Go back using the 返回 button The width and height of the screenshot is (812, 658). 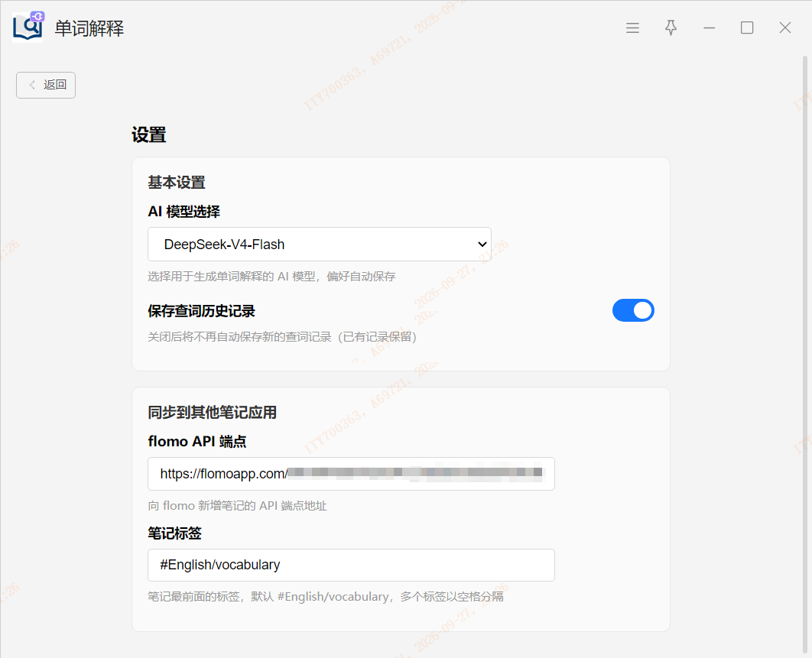point(46,85)
